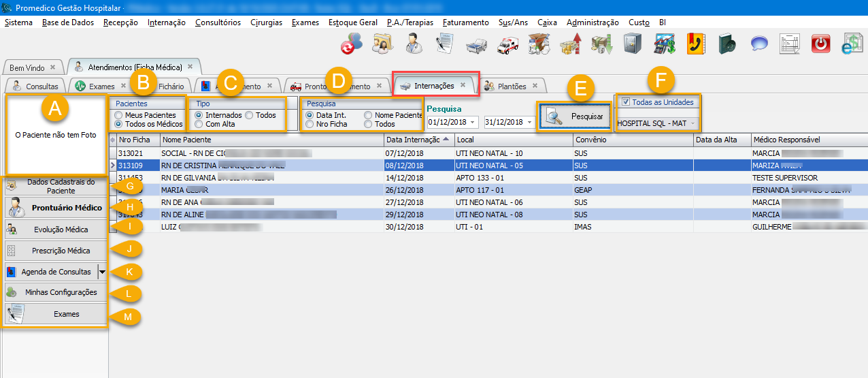Select the Com Alta radio option

(199, 125)
